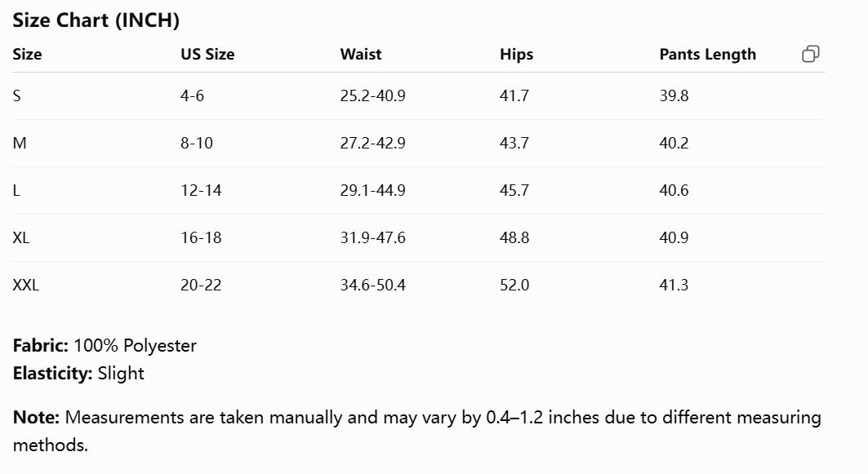The height and width of the screenshot is (474, 868).
Task: Click the XXL size row label
Action: (x=26, y=285)
